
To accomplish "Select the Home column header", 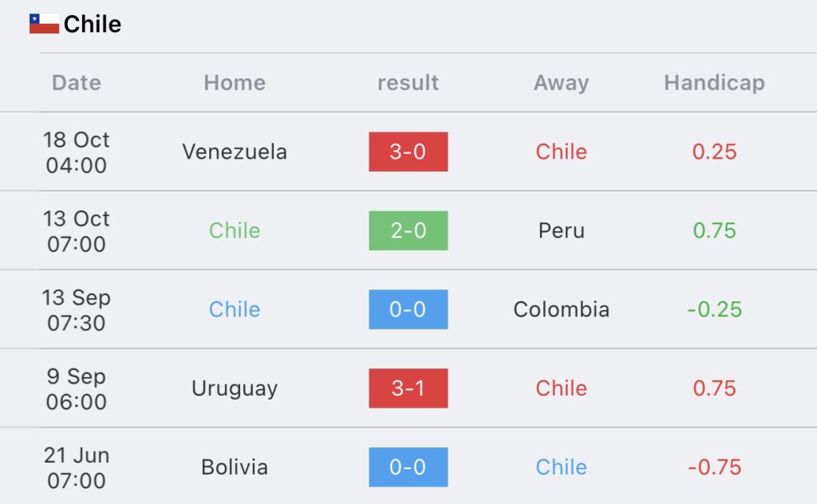I will pyautogui.click(x=235, y=83).
